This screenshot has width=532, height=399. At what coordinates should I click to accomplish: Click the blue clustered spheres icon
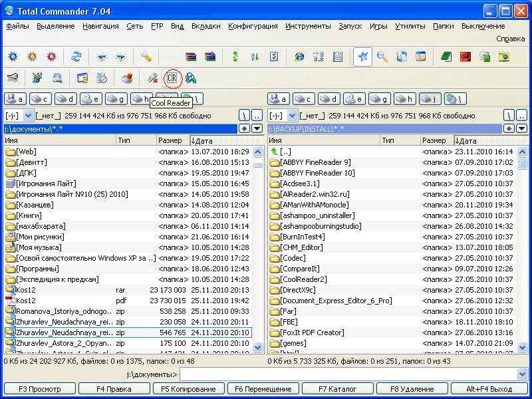point(191,78)
